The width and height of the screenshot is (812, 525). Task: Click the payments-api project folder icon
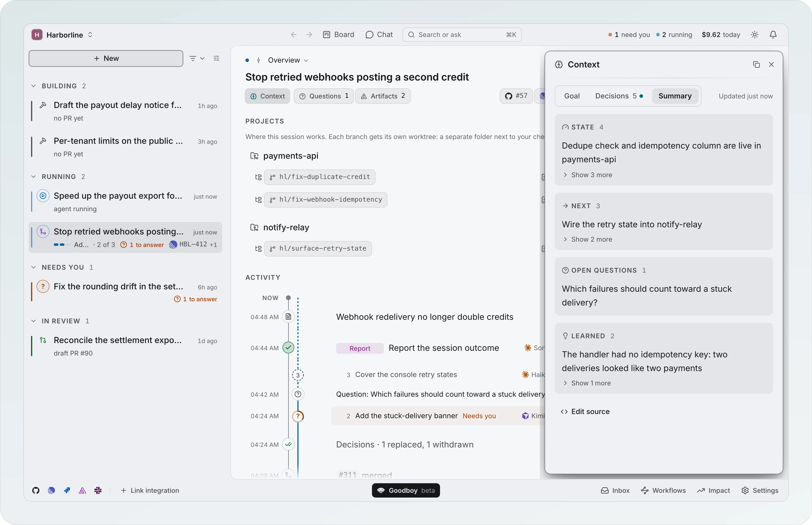coord(254,156)
